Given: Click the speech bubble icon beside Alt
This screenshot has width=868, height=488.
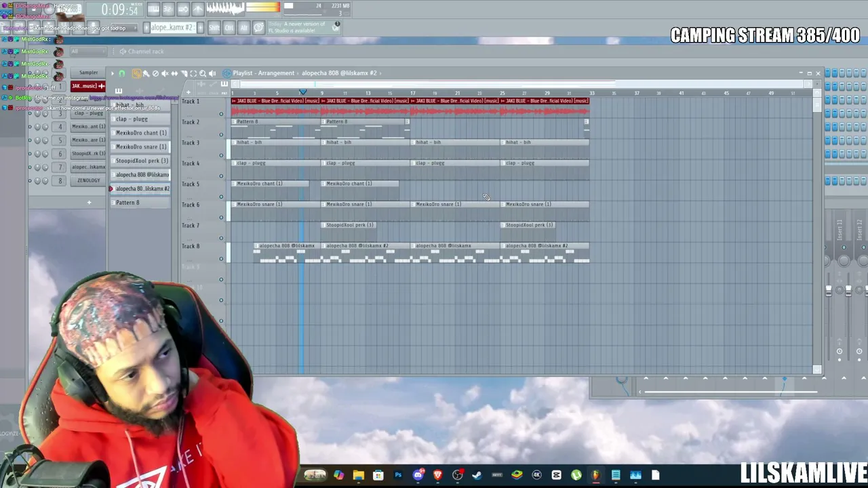Looking at the screenshot, I should [x=258, y=28].
